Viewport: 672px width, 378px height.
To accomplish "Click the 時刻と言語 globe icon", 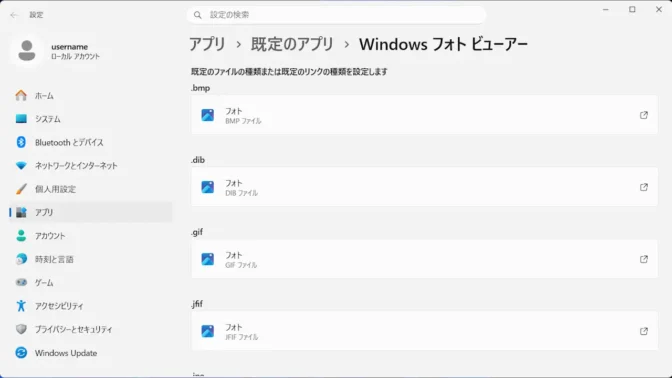I will pos(21,259).
